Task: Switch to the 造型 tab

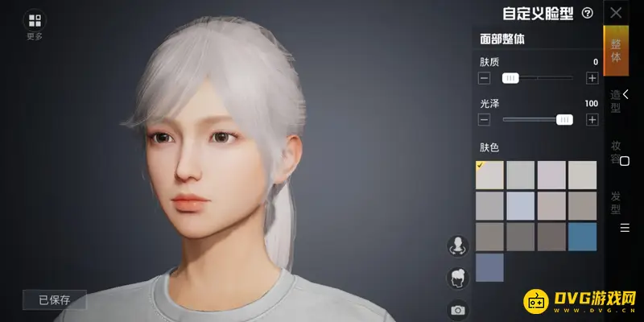Action: click(x=615, y=101)
